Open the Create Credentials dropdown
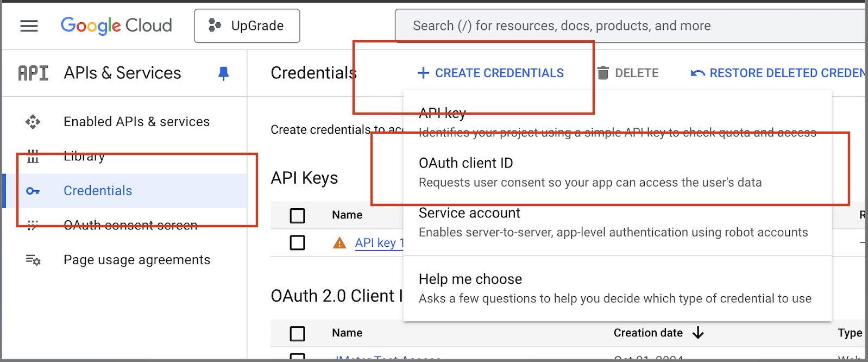The image size is (868, 362). (491, 73)
